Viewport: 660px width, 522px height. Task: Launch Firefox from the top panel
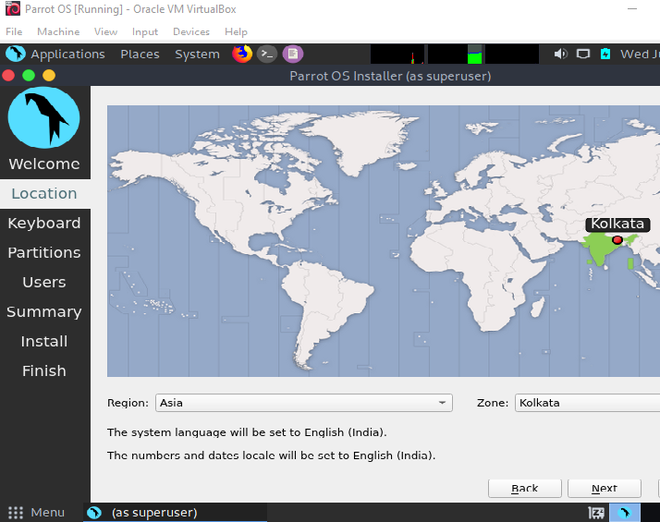(x=242, y=54)
